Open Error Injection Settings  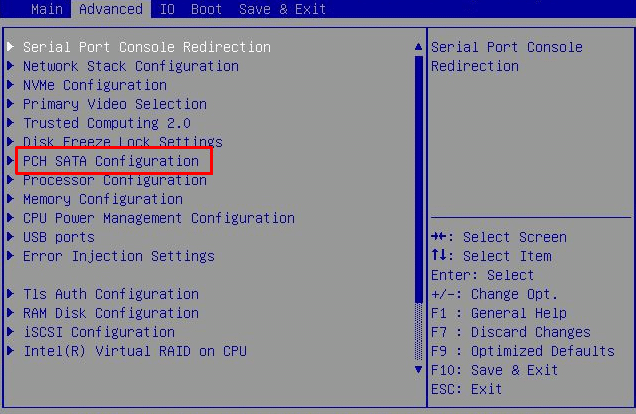click(x=118, y=256)
